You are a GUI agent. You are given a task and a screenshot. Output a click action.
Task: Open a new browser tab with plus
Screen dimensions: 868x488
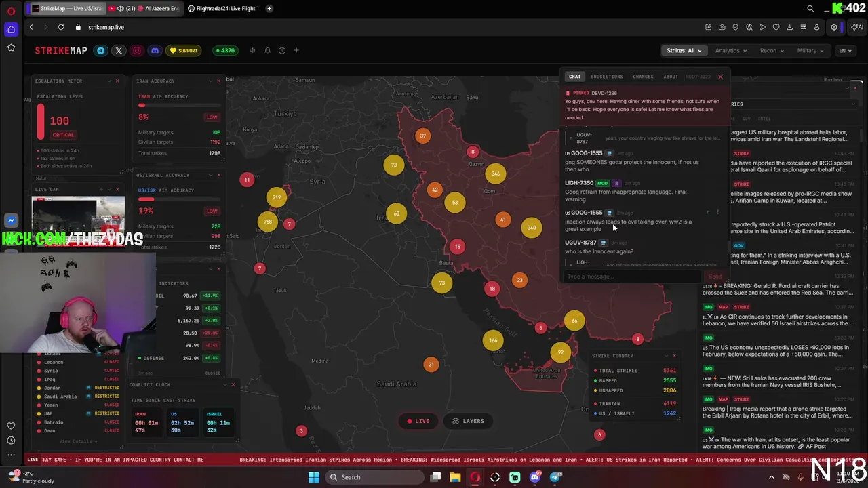[x=269, y=8]
